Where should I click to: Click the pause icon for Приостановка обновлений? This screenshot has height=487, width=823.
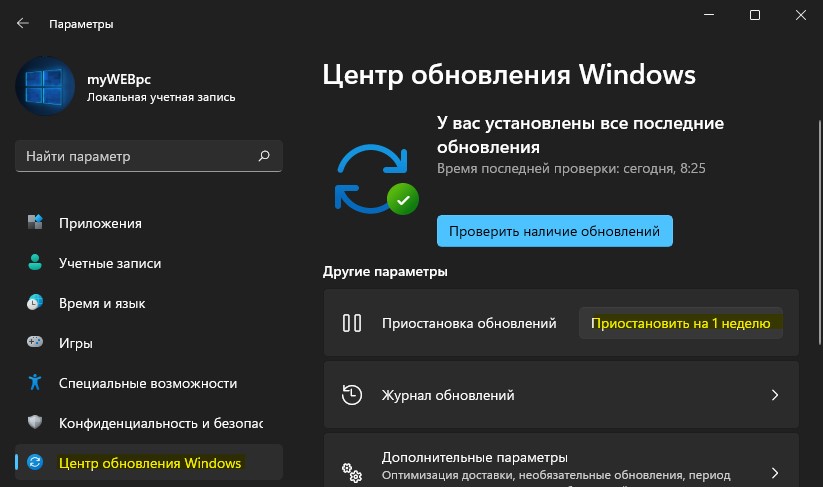[x=352, y=323]
